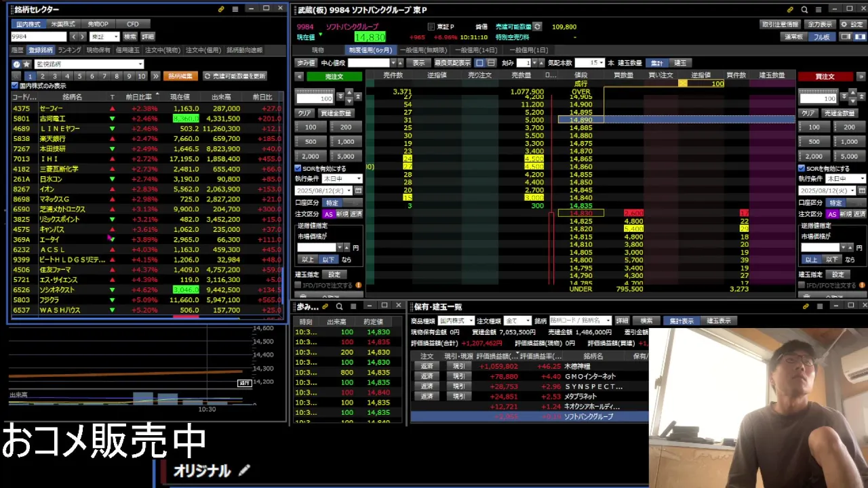This screenshot has height=488, width=868.
Task: Open the ランキング tab
Action: click(x=69, y=50)
